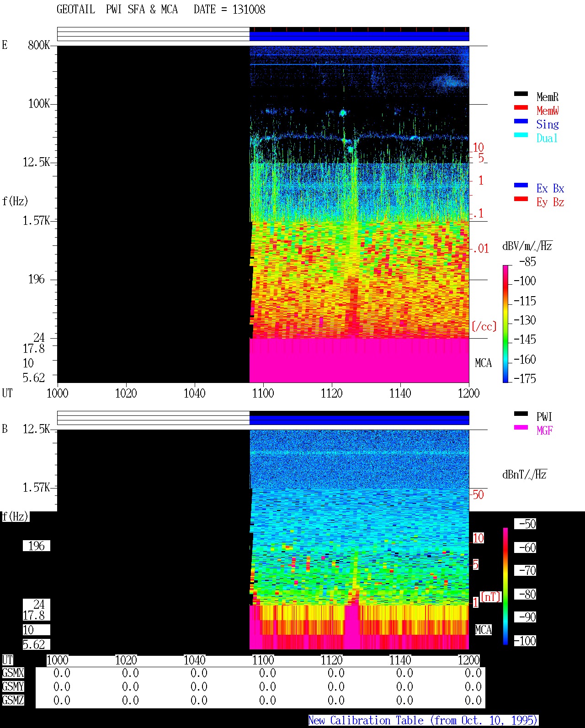Click the Ey Bz legend text

coord(550,202)
